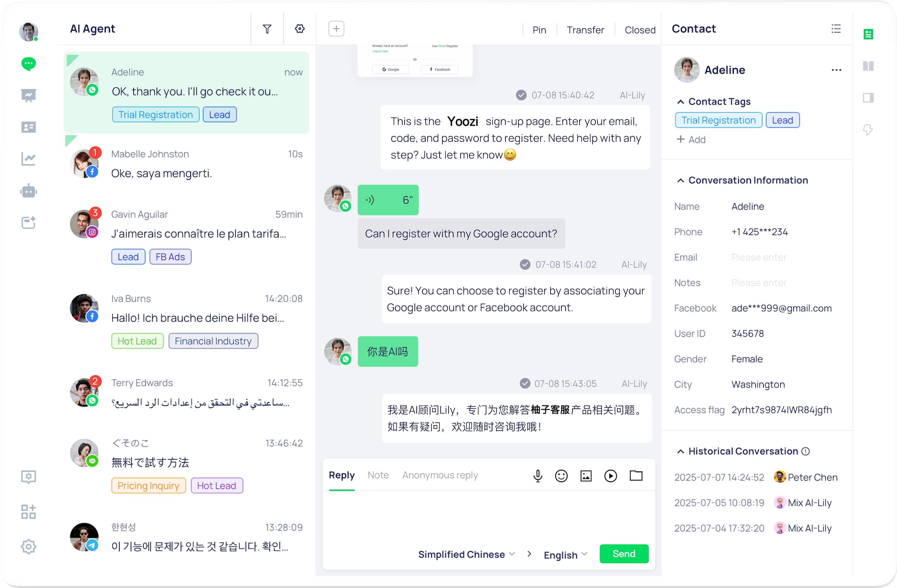
Task: Open the English translation language dropdown
Action: coord(564,554)
